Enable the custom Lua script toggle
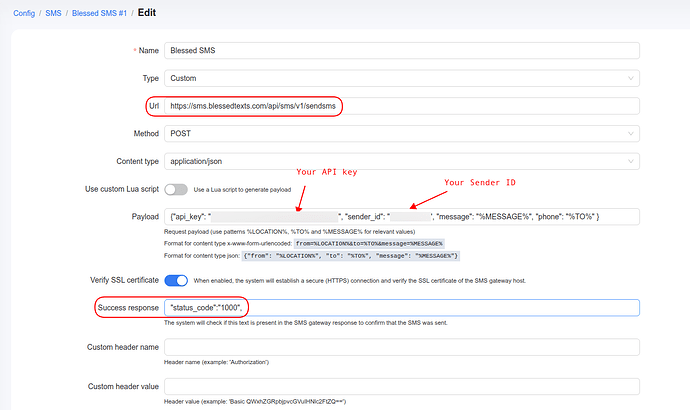Image resolution: width=690 pixels, height=410 pixels. tap(176, 189)
